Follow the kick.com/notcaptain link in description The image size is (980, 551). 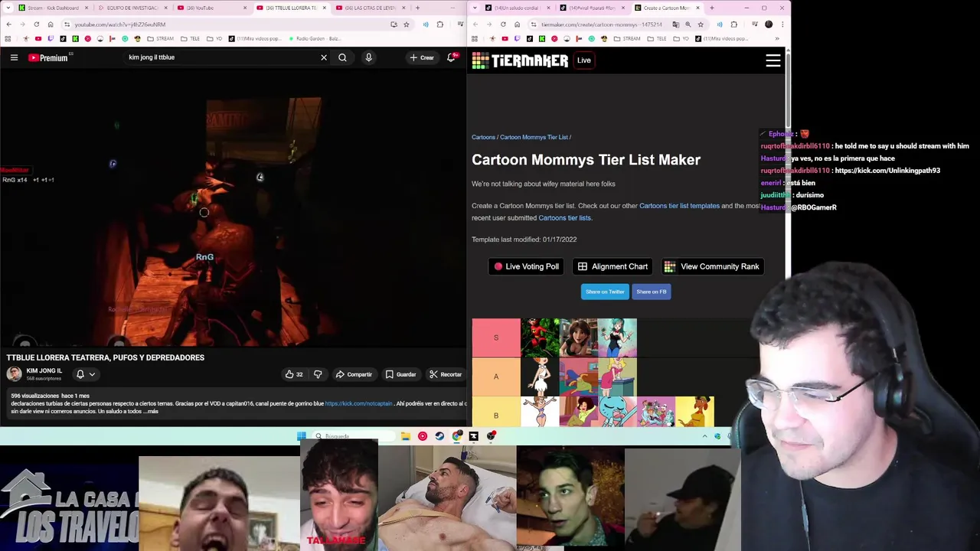point(358,403)
